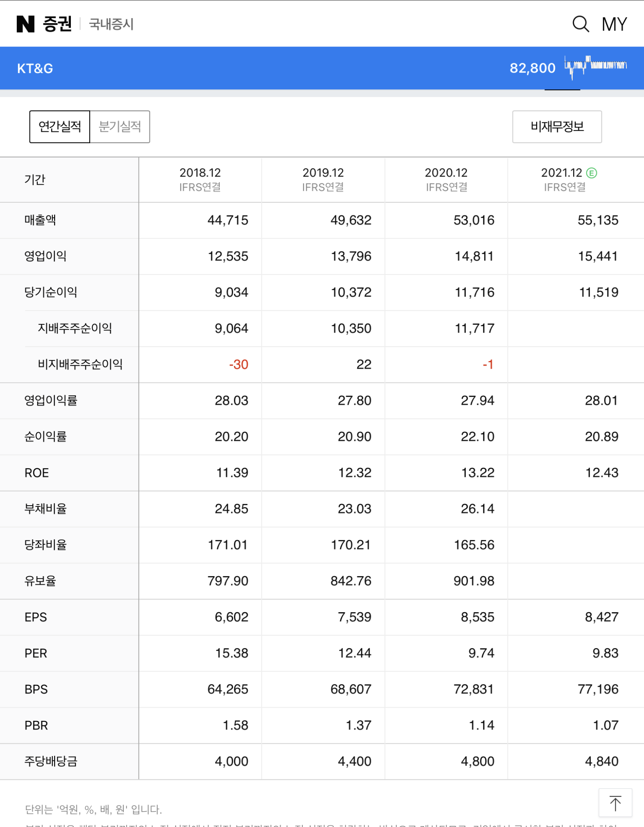
Task: Select the 연간실적 tab
Action: click(60, 127)
